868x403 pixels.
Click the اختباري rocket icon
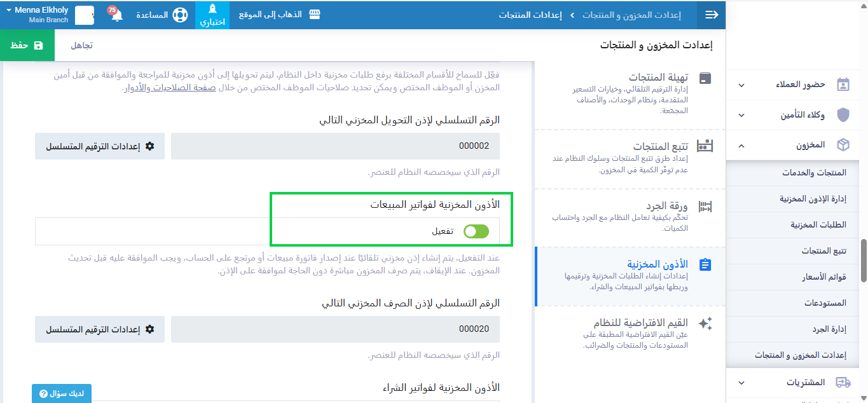(212, 10)
